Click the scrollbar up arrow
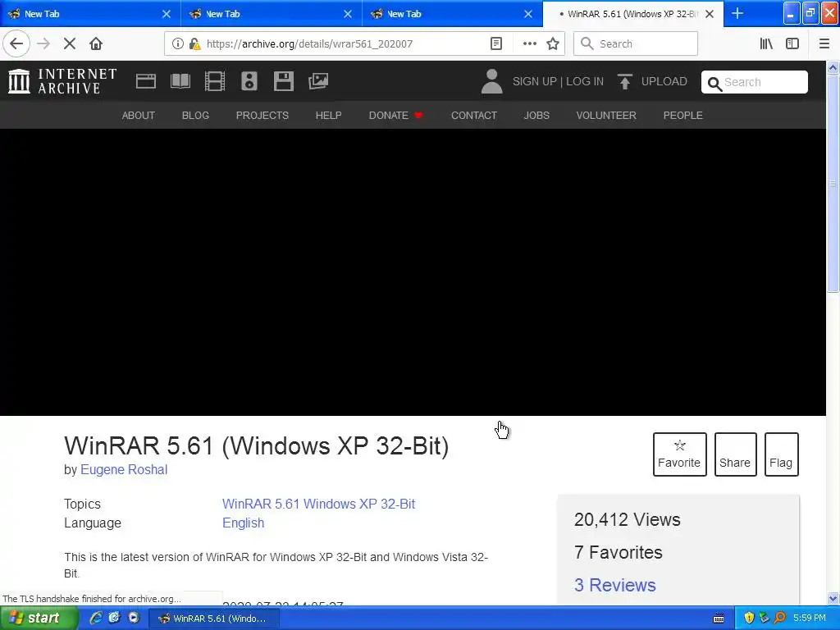Screen dimensions: 840x630 (x=833, y=67)
